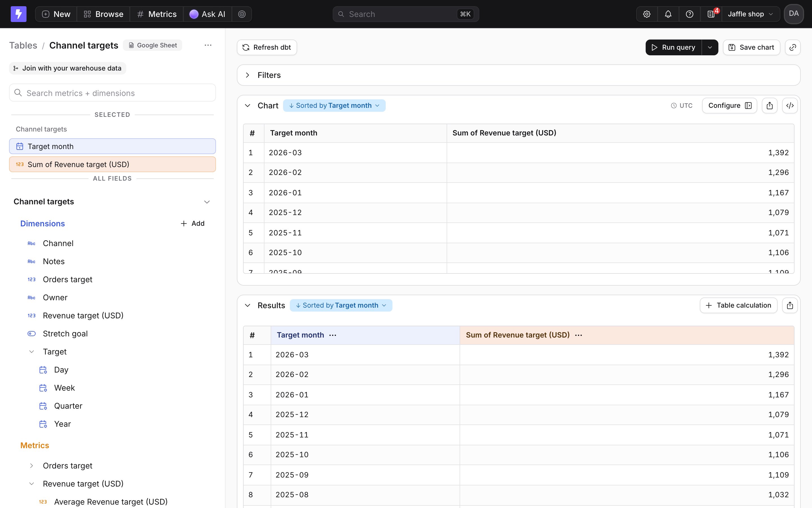Open the notifications bell

pyautogui.click(x=668, y=14)
